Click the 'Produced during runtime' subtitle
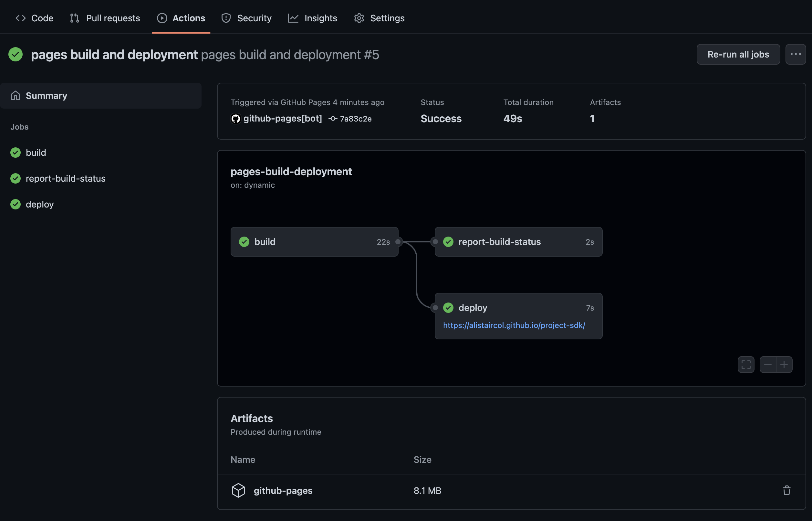 pyautogui.click(x=276, y=432)
